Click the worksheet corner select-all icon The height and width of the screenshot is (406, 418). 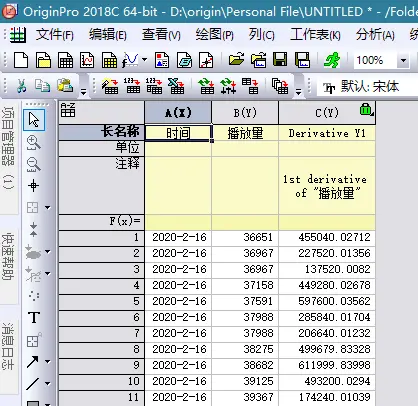[x=68, y=110]
